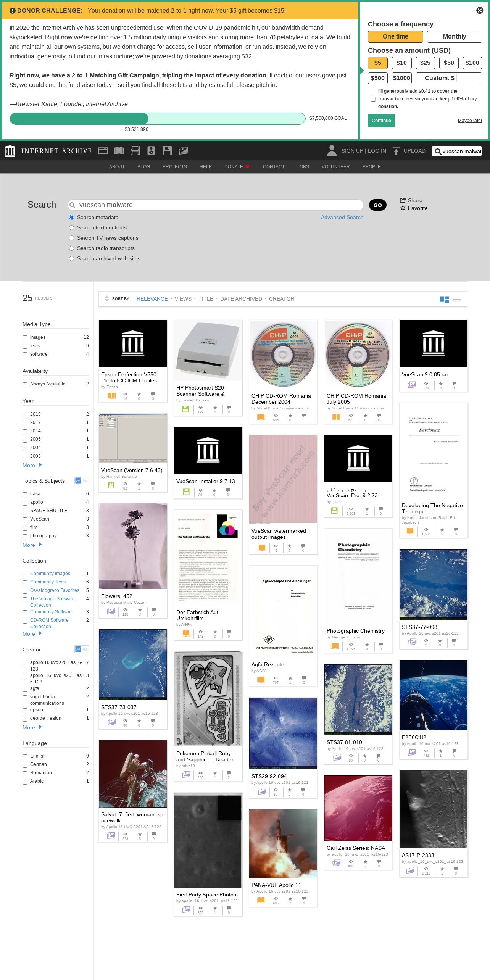Open the Images icon in navbar

tap(183, 151)
